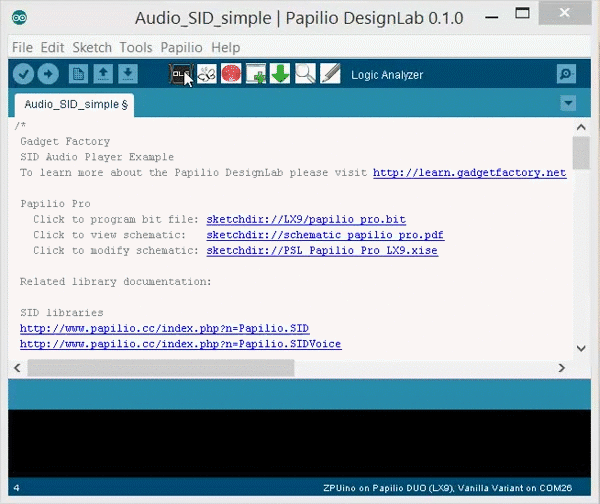Viewport: 600px width, 504px height.
Task: Open the Tools menu
Action: pos(136,47)
